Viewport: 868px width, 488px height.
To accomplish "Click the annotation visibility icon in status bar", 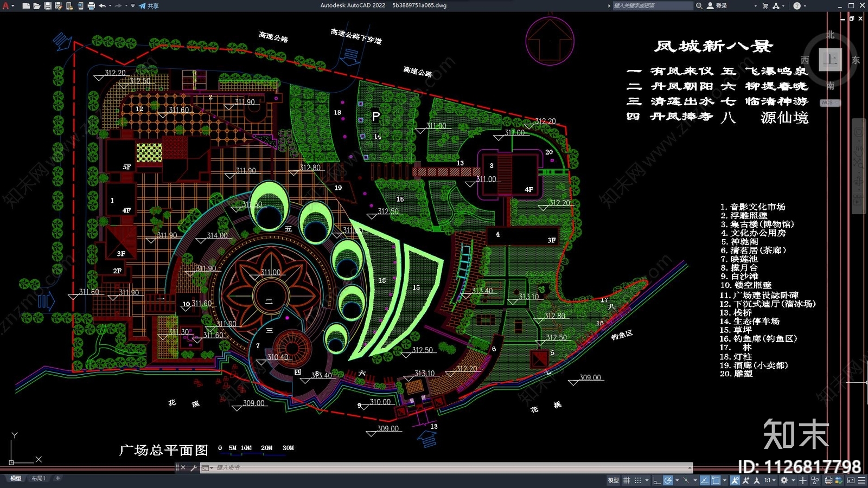I will point(735,480).
